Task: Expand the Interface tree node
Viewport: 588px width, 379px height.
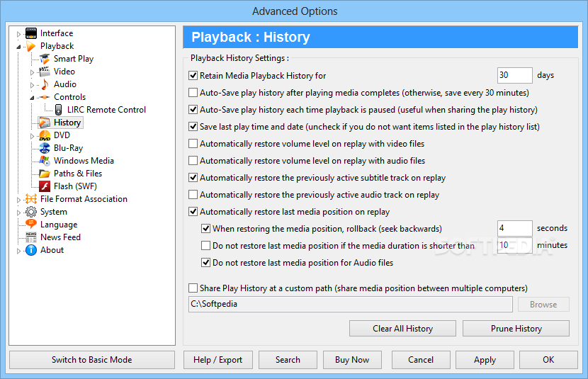Action: tap(18, 34)
